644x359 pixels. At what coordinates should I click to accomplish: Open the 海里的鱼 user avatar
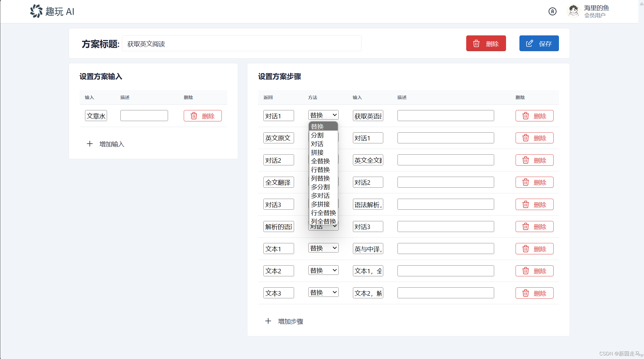[x=573, y=11]
